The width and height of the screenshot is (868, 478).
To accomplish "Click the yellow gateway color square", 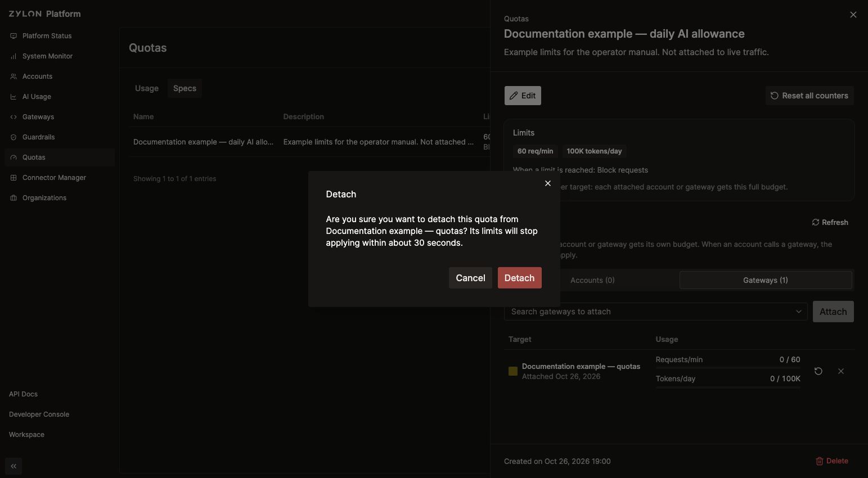I will pyautogui.click(x=513, y=371).
